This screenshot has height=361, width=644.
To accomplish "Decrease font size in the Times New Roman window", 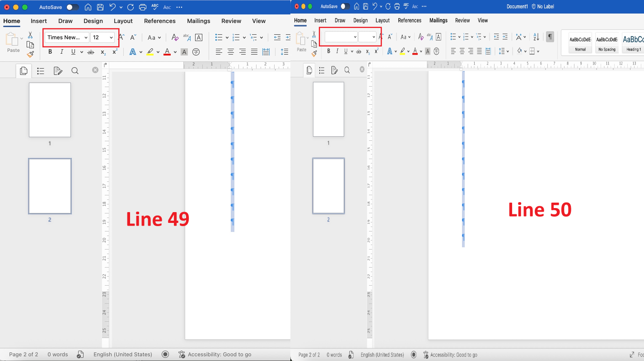I will pyautogui.click(x=133, y=37).
